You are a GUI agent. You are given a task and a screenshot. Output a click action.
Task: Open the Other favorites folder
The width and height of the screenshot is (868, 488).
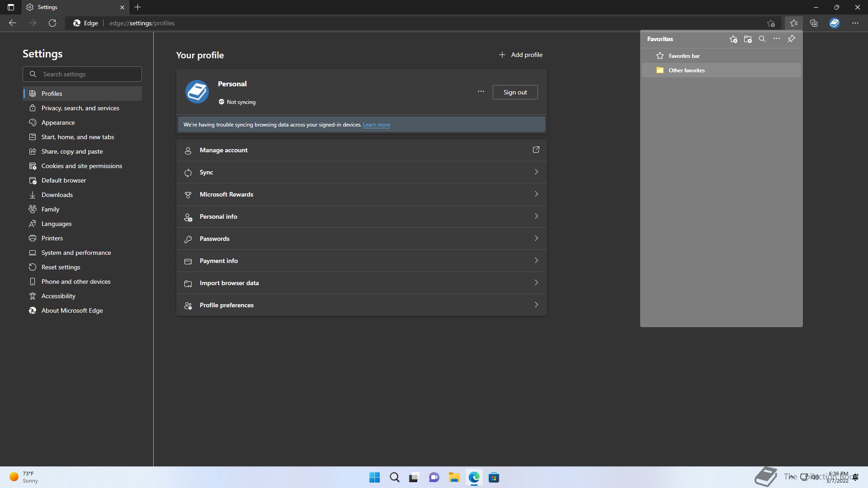722,70
